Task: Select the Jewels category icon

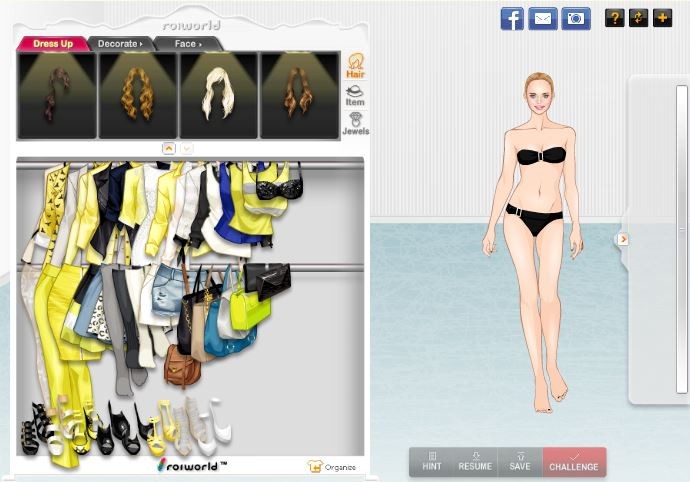Action: point(355,124)
